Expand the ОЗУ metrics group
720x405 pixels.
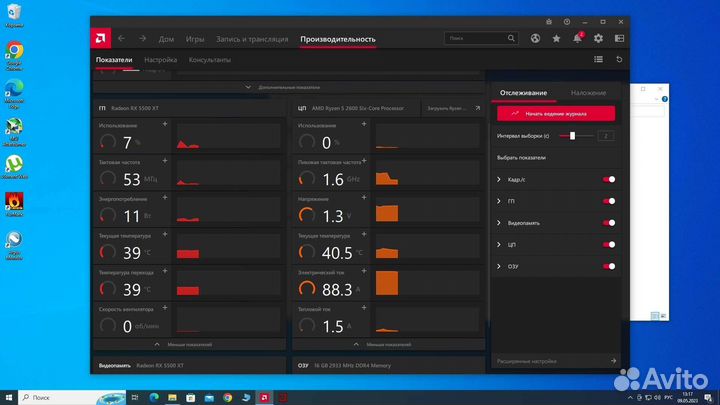pyautogui.click(x=499, y=266)
